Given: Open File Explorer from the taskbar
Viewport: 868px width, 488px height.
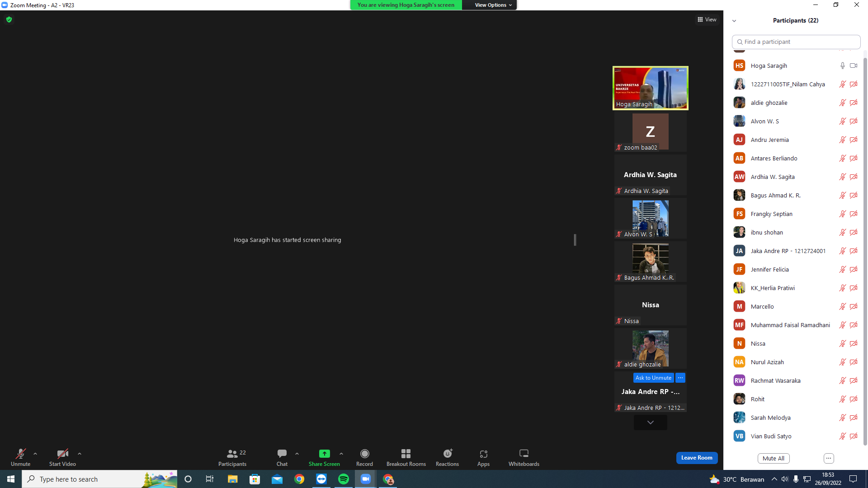Looking at the screenshot, I should pos(232,479).
